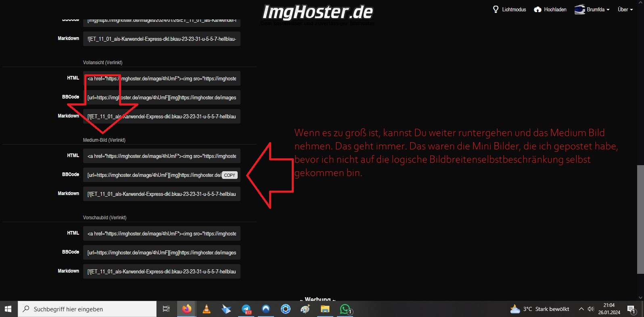The image size is (644, 317).
Task: Select the Vollansicht HTML code field
Action: [x=161, y=78]
